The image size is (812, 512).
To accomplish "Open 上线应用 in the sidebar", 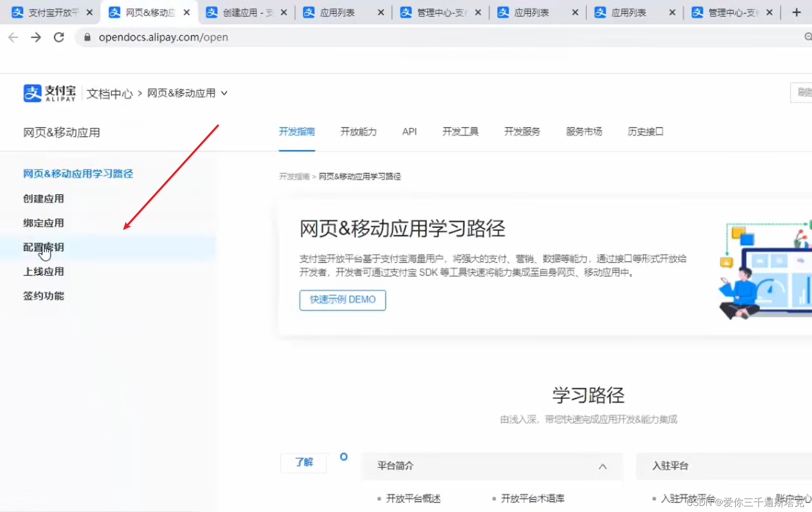I will point(43,272).
